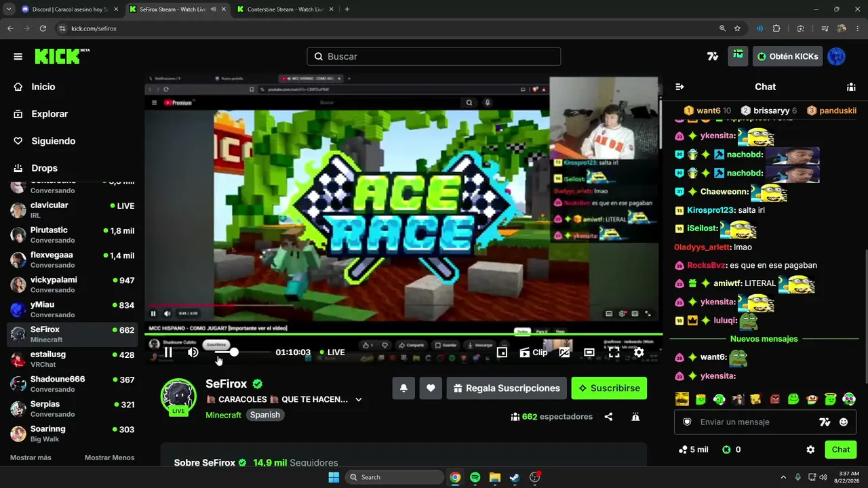Open the green store chest icon
The width and height of the screenshot is (868, 488).
point(738,56)
